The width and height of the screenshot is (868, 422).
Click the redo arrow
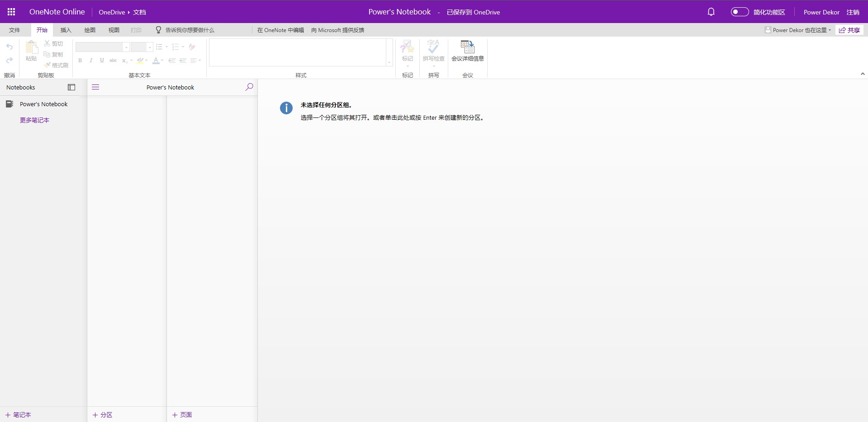(x=9, y=60)
